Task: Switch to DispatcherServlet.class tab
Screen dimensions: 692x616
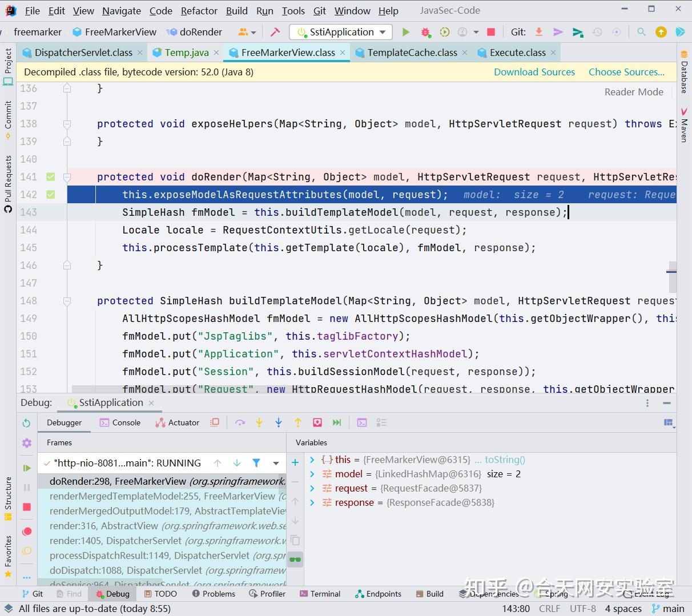Action: (83, 53)
